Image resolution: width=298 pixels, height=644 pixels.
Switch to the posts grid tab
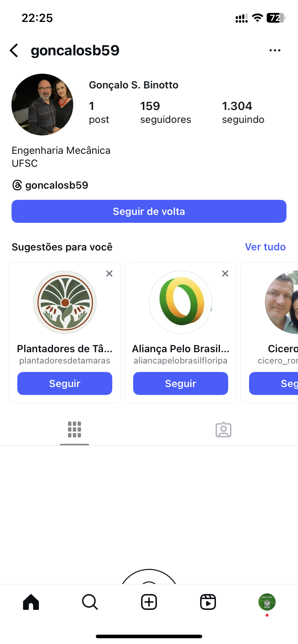74,429
